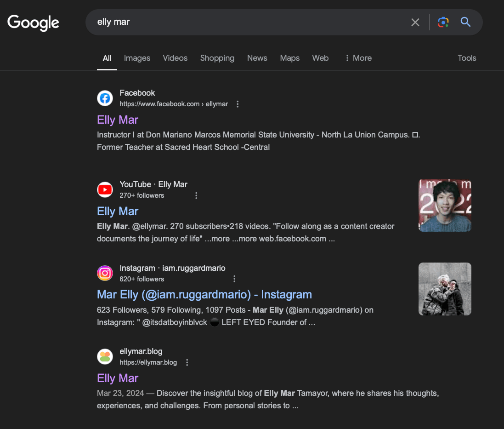Switch to the News tab

point(257,58)
